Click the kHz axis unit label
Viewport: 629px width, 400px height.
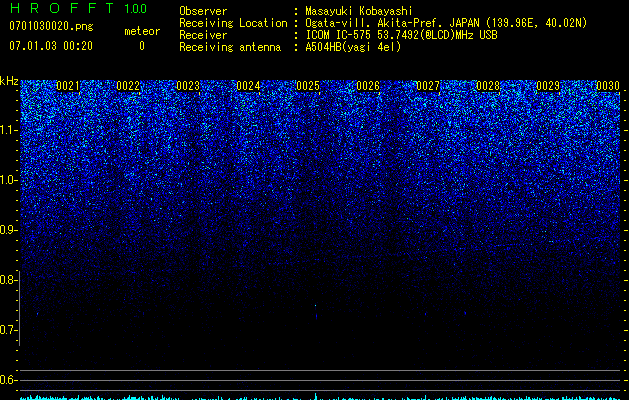coord(9,81)
